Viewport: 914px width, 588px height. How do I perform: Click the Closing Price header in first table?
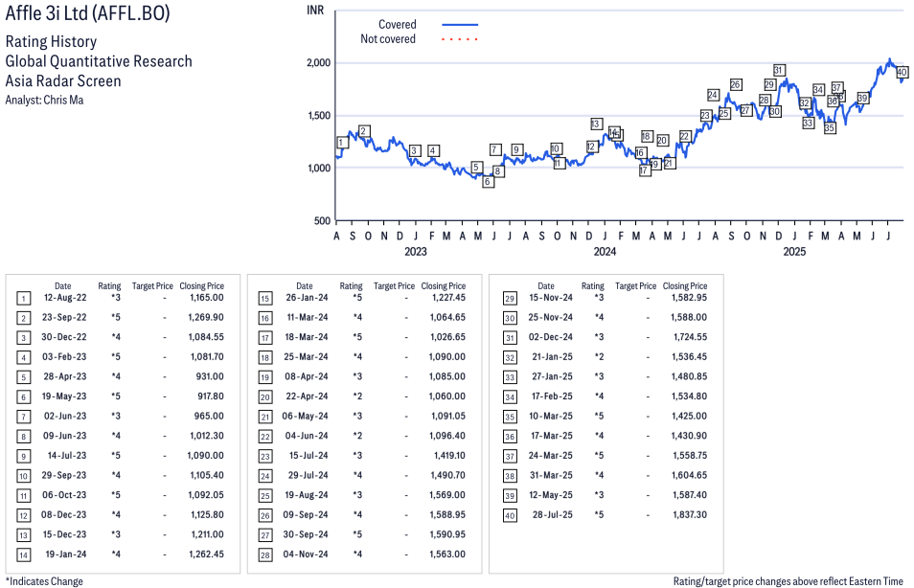[x=202, y=286]
